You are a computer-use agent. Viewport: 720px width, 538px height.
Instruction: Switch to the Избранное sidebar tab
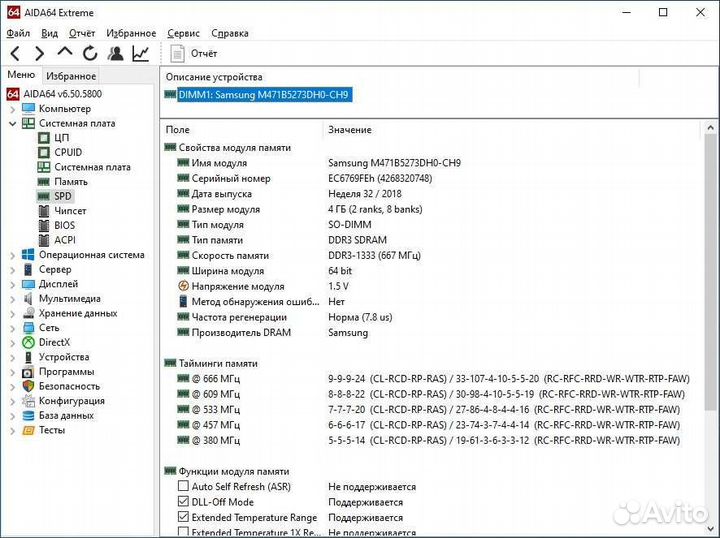(71, 76)
